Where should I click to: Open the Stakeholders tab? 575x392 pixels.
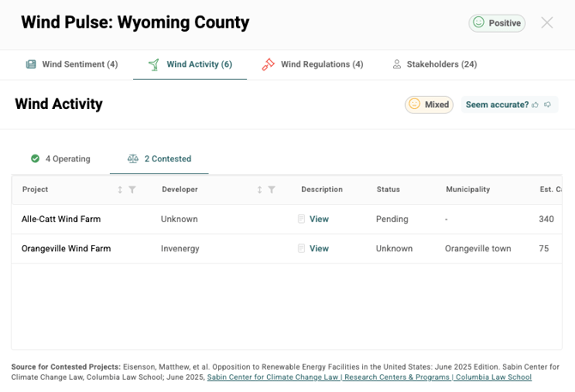coord(434,64)
